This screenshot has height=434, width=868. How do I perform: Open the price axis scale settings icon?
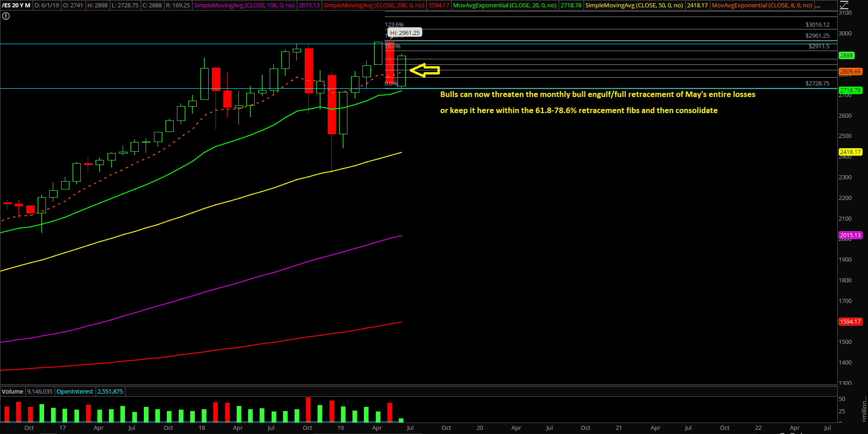(845, 5)
